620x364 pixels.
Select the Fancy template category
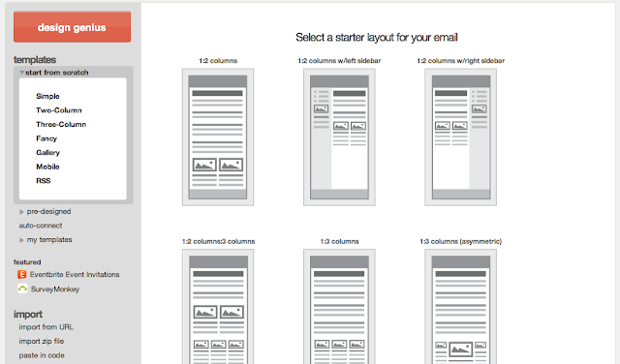46,138
